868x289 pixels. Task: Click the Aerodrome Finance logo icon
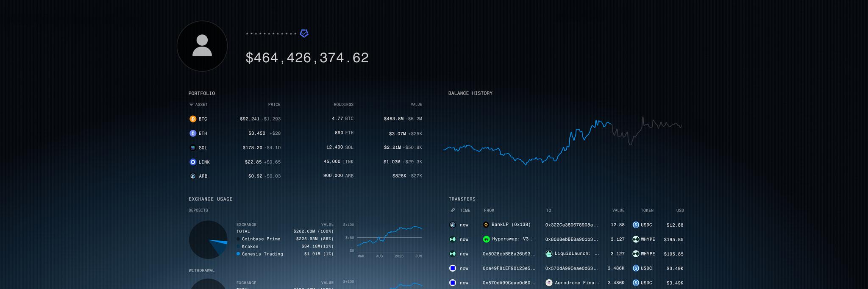click(549, 283)
